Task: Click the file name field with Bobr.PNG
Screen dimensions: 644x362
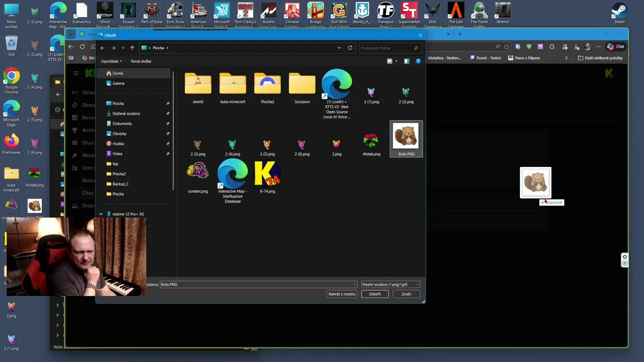Action: coord(258,285)
